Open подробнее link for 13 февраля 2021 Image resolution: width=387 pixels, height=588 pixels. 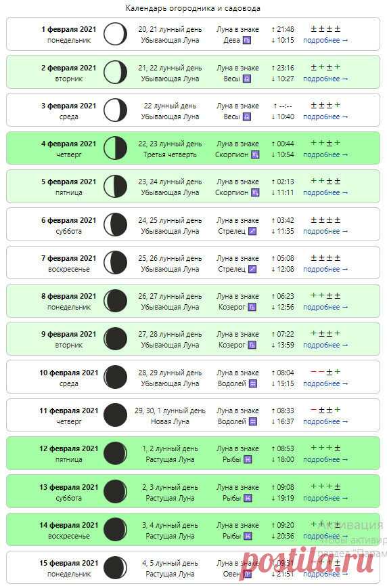click(325, 499)
